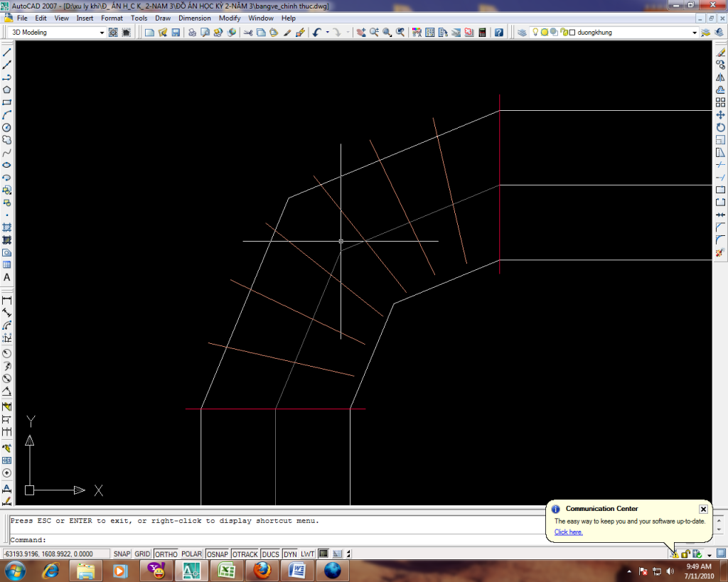The height and width of the screenshot is (582, 728).
Task: Toggle GRID display in status bar
Action: pos(142,554)
